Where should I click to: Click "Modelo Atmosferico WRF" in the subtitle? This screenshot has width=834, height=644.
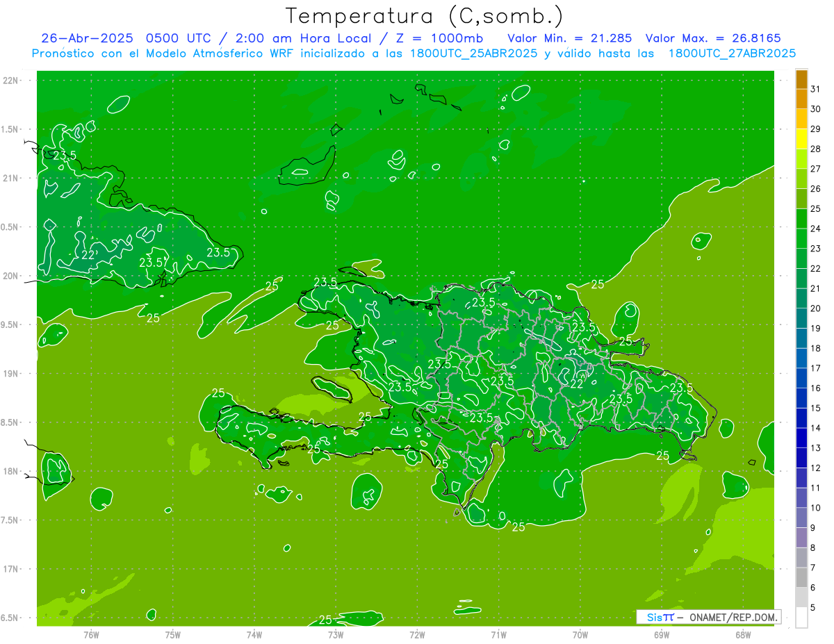pyautogui.click(x=220, y=53)
